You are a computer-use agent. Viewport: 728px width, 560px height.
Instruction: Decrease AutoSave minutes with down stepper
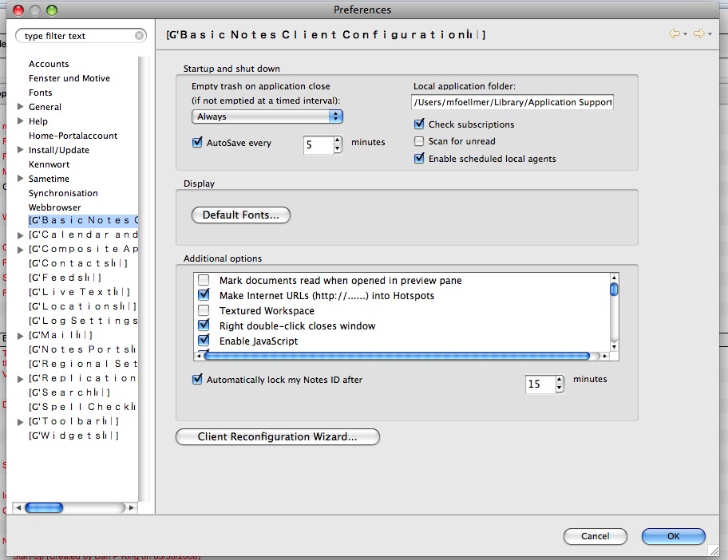tap(338, 149)
